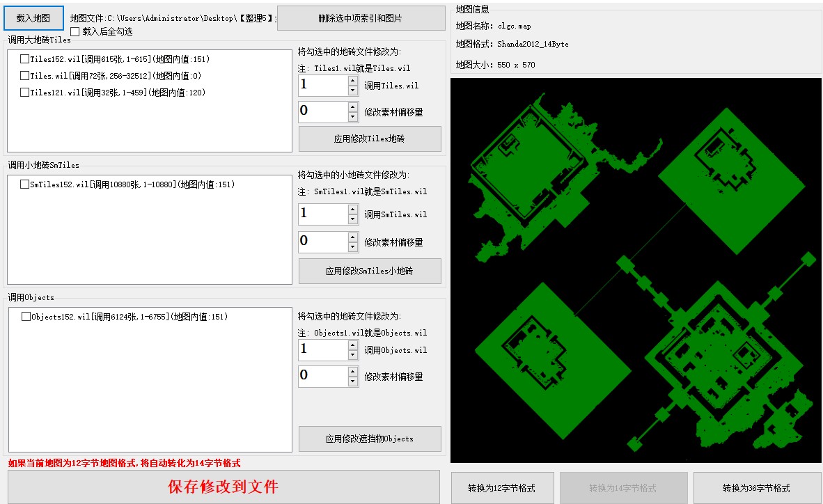
Task: Check the Tiles152.wil list item
Action: (25, 59)
